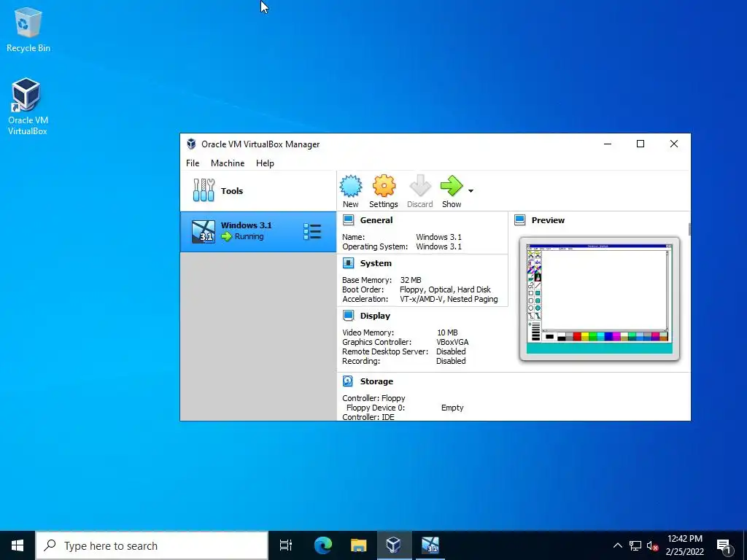
Task: Switch to the Windows 3.1 VM taskbar button
Action: (x=430, y=545)
